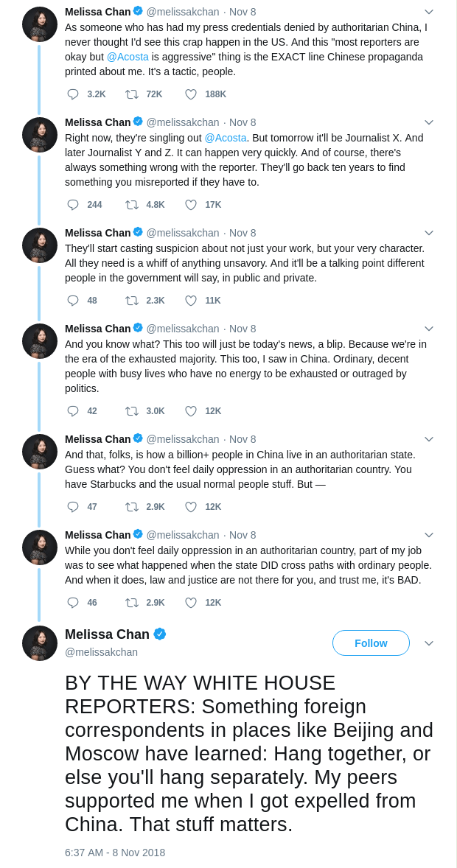This screenshot has height=868, width=457.
Task: Reply to the tweet with 47 replies
Action: point(73,507)
